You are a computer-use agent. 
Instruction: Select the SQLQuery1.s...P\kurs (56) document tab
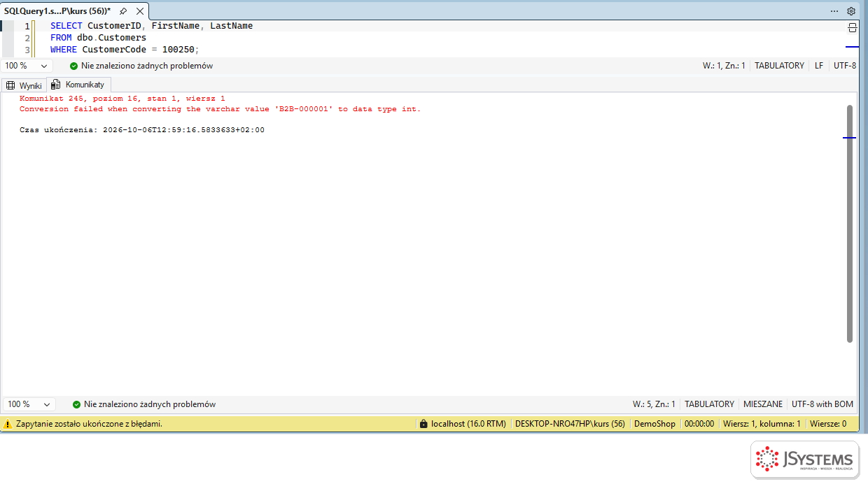point(57,11)
